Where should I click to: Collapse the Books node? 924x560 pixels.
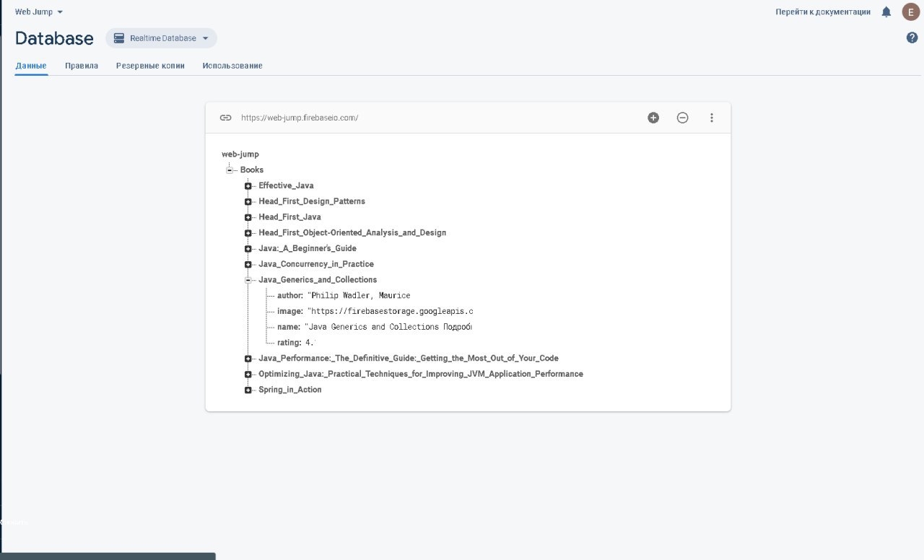pos(229,170)
